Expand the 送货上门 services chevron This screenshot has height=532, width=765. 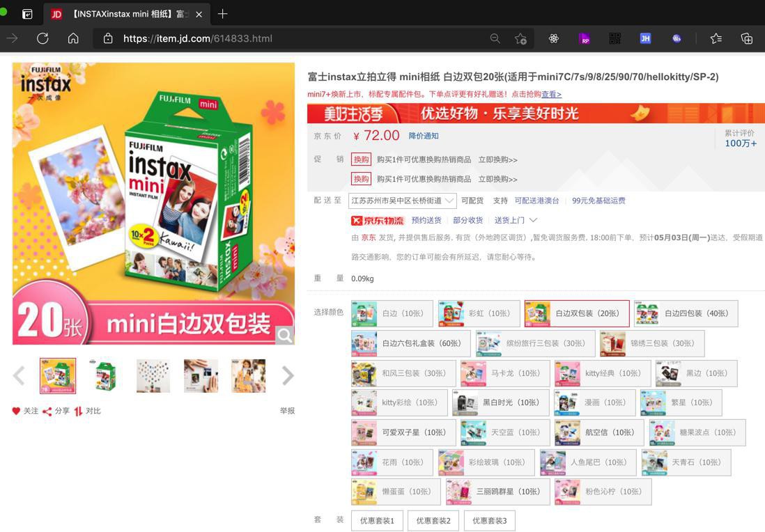click(533, 221)
